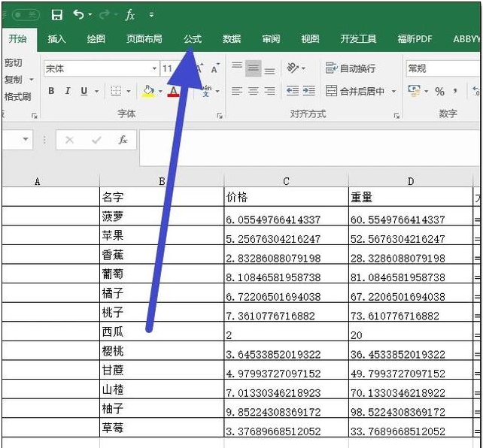The height and width of the screenshot is (448, 483).
Task: Expand the 宋体 font name dropdown
Action: click(154, 68)
